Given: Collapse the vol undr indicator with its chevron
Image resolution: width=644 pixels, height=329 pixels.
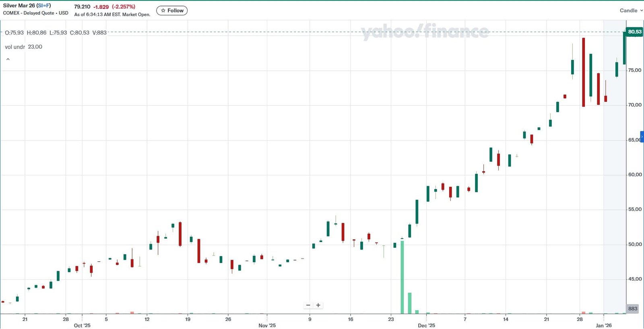Looking at the screenshot, I should pos(8,59).
